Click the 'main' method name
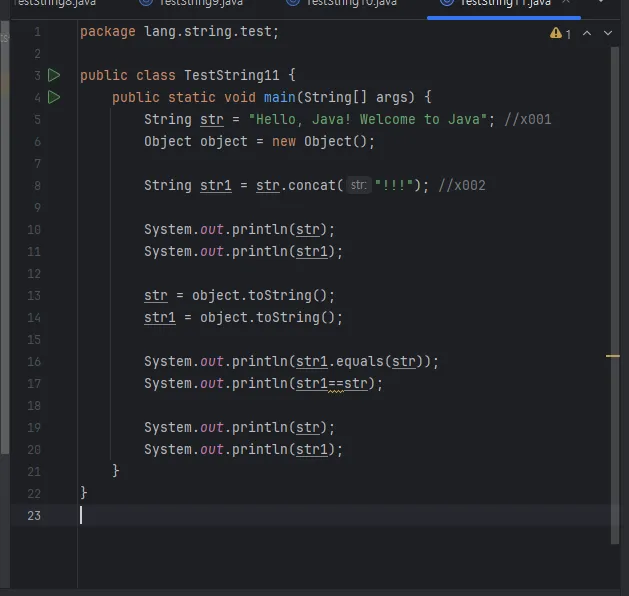 [280, 97]
